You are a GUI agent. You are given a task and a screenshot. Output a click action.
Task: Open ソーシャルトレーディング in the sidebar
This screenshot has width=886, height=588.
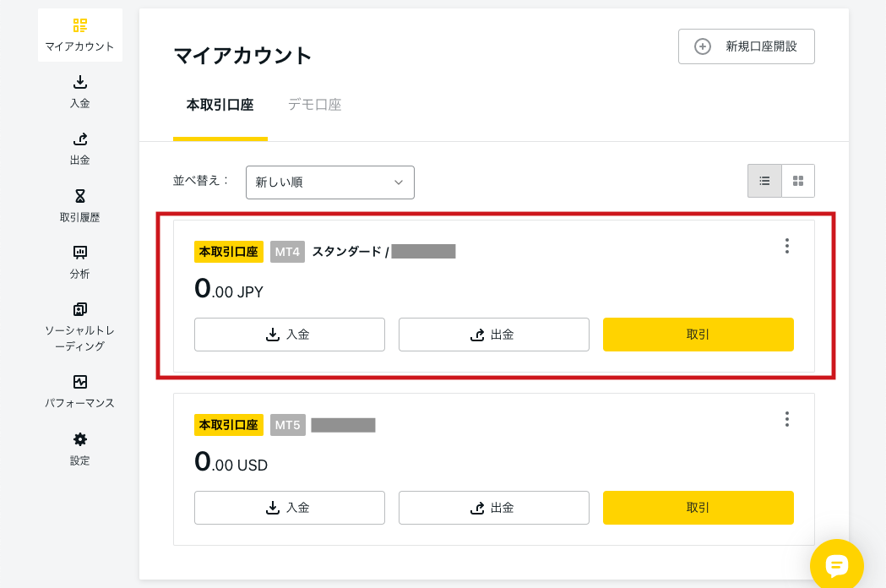click(x=79, y=327)
